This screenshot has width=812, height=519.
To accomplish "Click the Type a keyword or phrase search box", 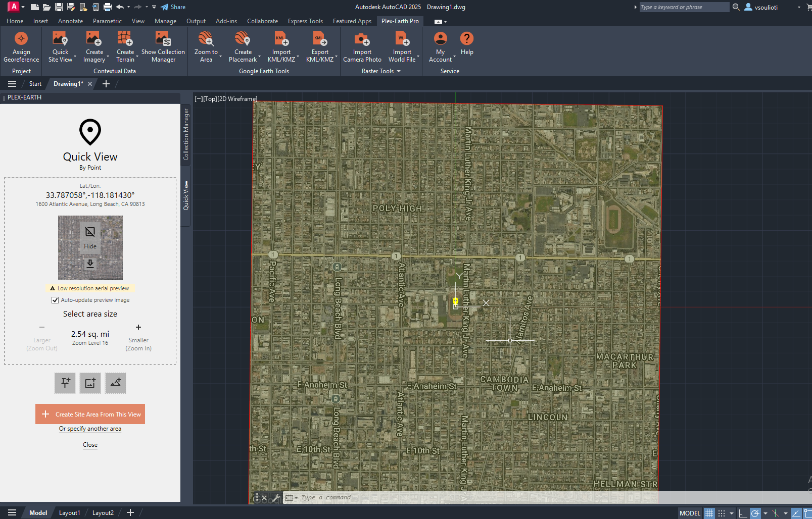I will [684, 7].
